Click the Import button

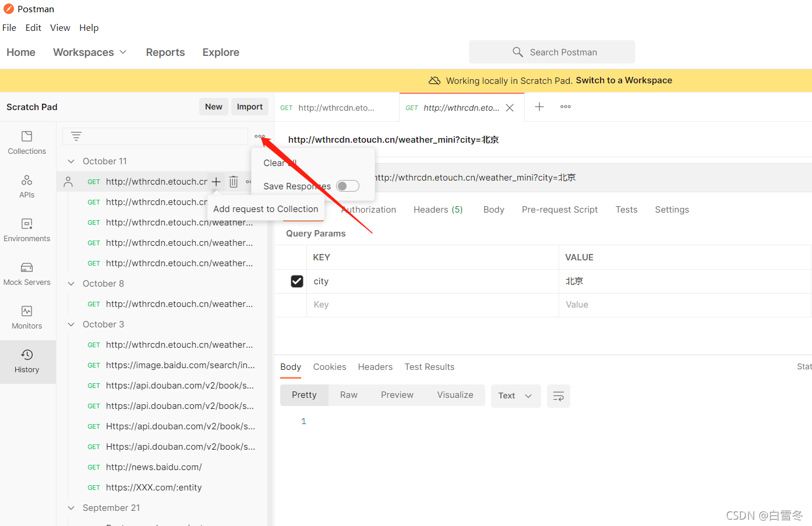tap(250, 107)
